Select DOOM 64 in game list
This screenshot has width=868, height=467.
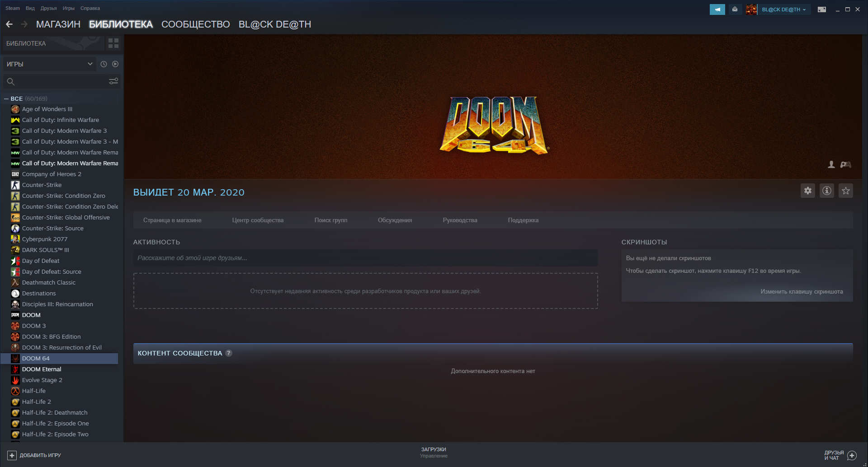click(60, 359)
